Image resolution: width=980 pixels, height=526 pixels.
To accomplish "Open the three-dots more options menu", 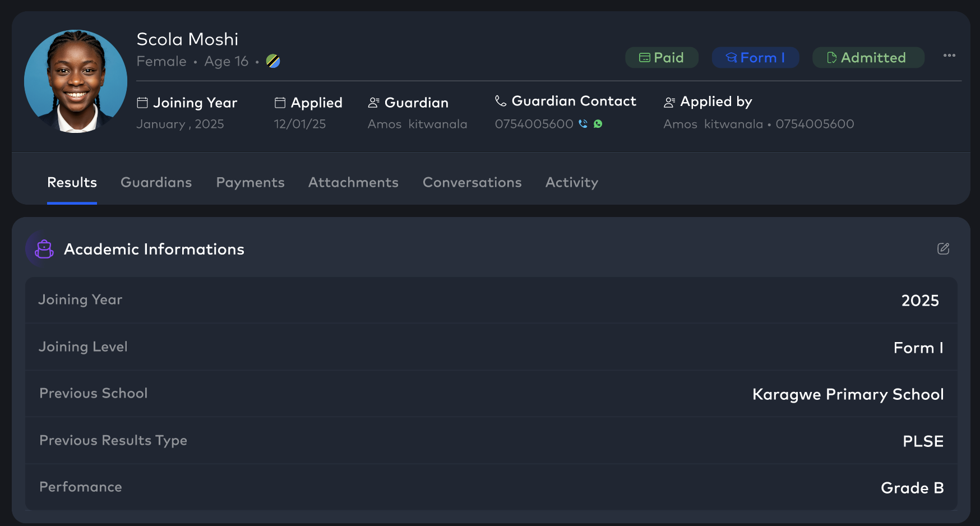I will [x=949, y=56].
